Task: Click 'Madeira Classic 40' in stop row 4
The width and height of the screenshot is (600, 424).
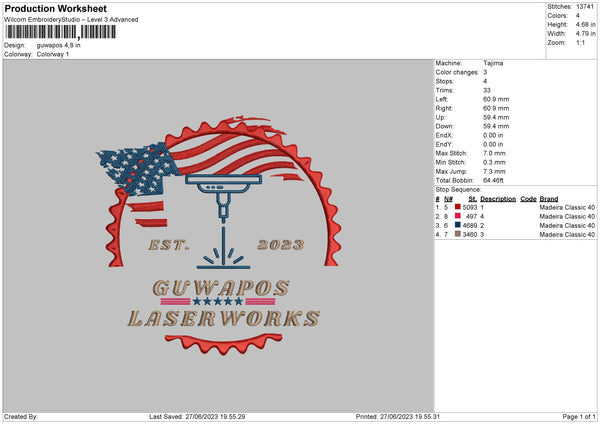Action: click(567, 235)
